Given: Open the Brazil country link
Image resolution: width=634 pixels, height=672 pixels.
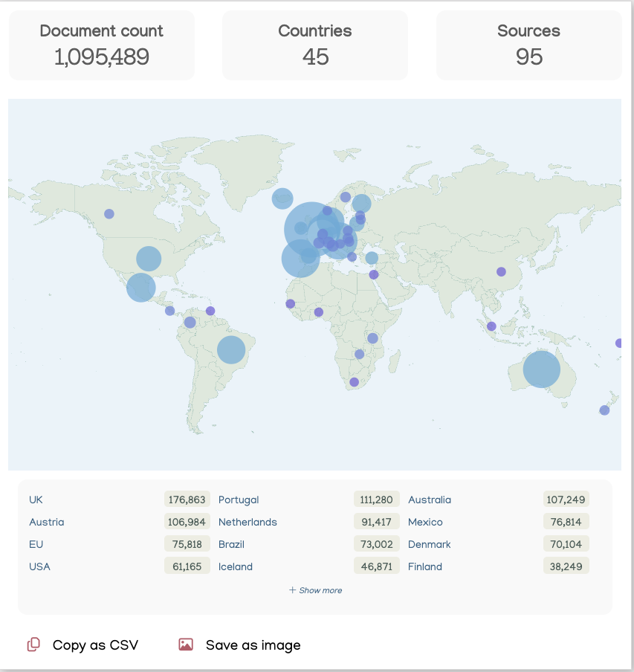Looking at the screenshot, I should [x=231, y=544].
